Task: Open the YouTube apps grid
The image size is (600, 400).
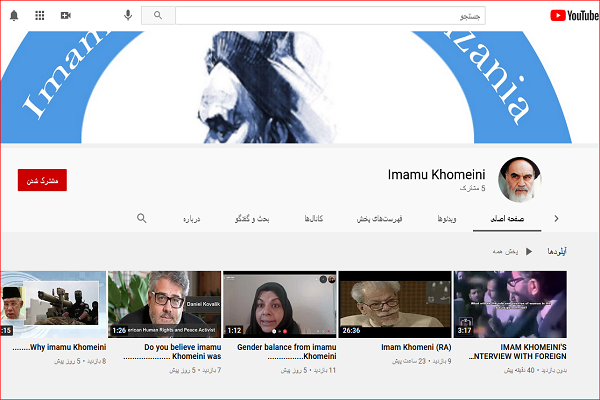Action: coord(40,15)
